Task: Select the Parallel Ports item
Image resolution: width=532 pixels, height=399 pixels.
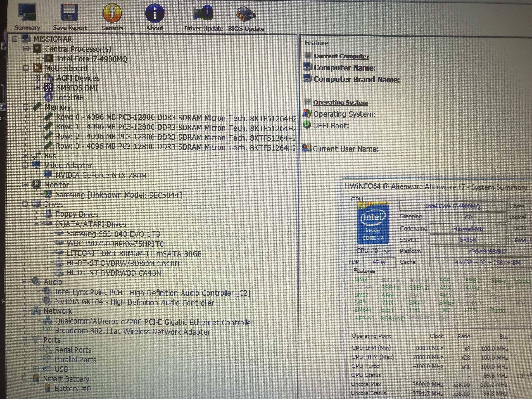Action: [x=75, y=359]
